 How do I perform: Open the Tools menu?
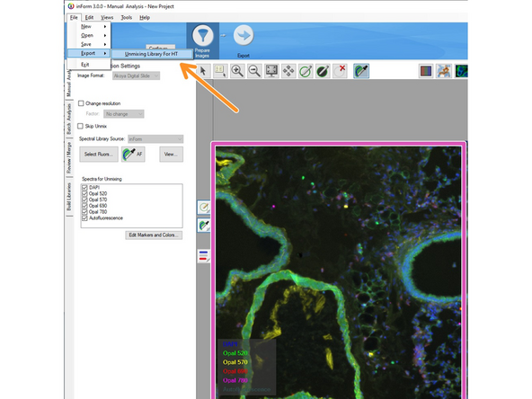click(126, 17)
